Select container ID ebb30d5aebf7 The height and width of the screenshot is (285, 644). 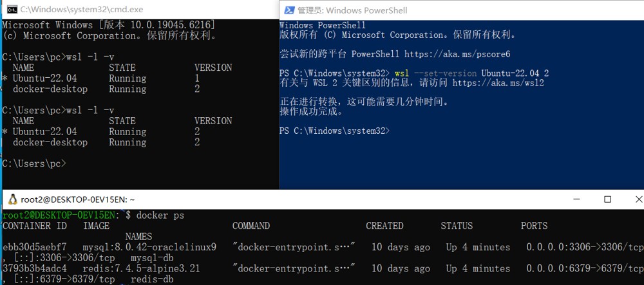[x=34, y=247]
